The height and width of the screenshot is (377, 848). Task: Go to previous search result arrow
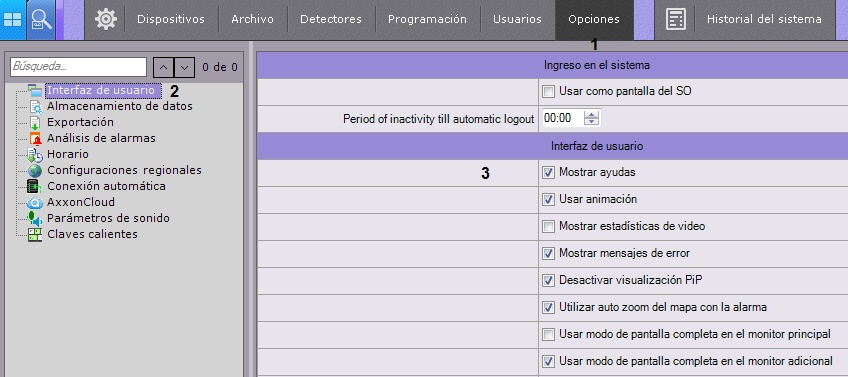click(x=164, y=68)
